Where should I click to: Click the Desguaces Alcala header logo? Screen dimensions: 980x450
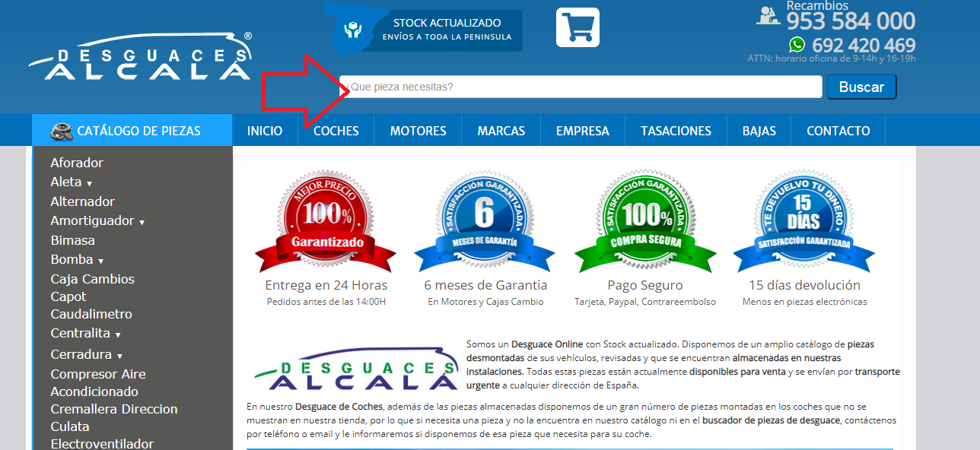(x=140, y=57)
